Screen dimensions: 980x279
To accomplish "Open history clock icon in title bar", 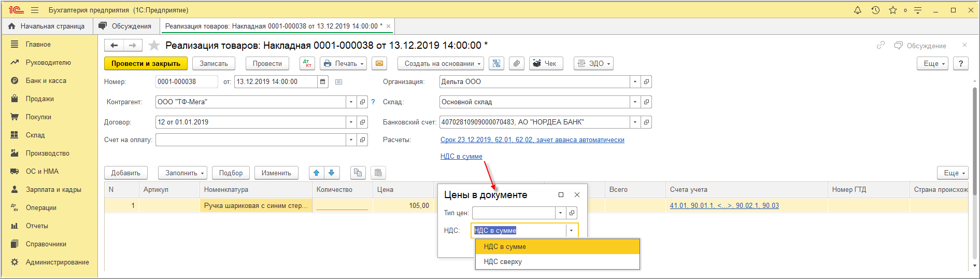I will coord(875,10).
